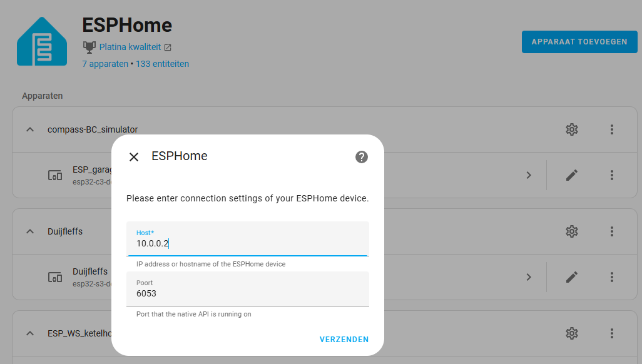Open three-dot menu for Duijfleffs entry

point(612,231)
